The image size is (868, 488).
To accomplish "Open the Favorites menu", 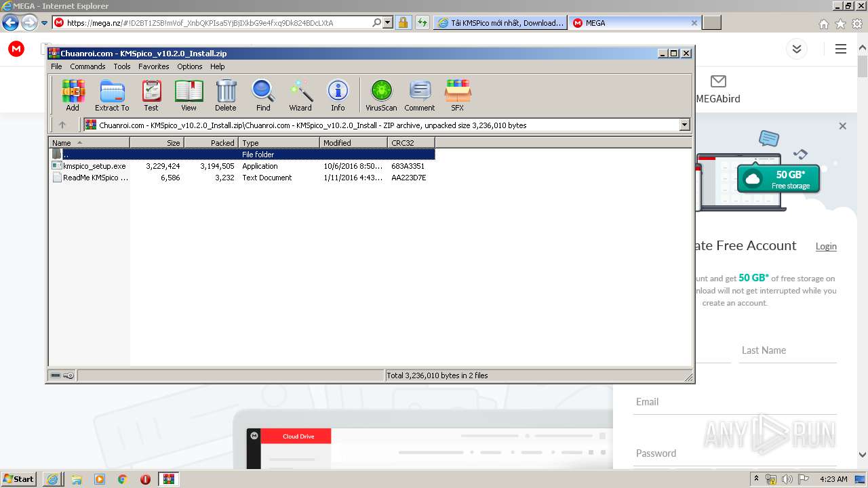I will [x=154, y=66].
